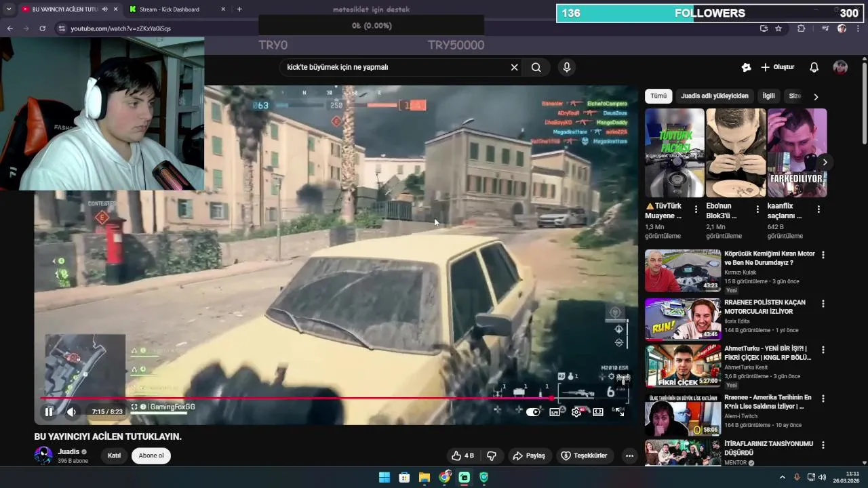Seek using the red video progress bar
868x488 pixels.
coord(335,399)
